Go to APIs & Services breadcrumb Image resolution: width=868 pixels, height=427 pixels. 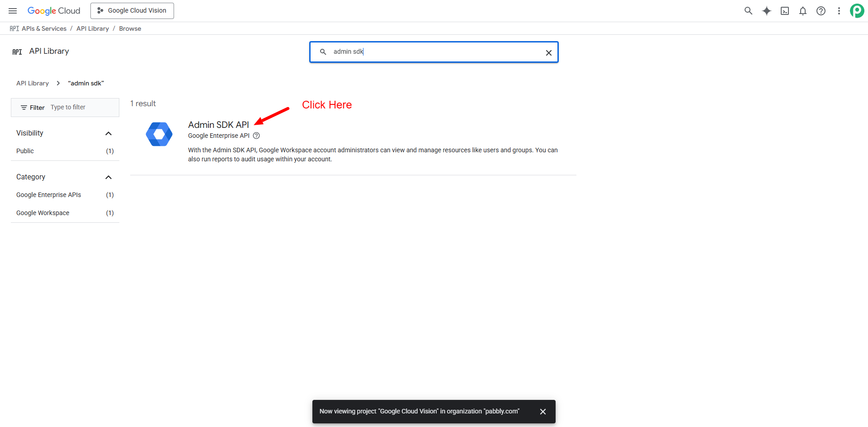pyautogui.click(x=44, y=28)
